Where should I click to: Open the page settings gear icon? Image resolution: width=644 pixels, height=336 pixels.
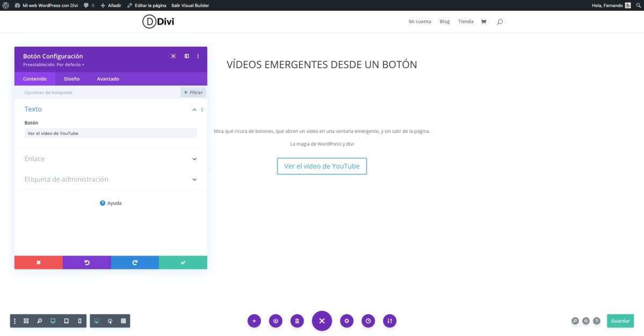(x=346, y=320)
